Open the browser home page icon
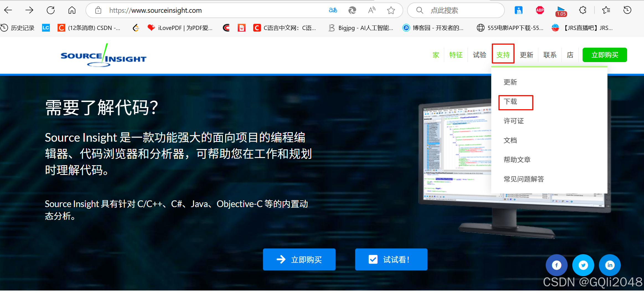 click(x=72, y=10)
